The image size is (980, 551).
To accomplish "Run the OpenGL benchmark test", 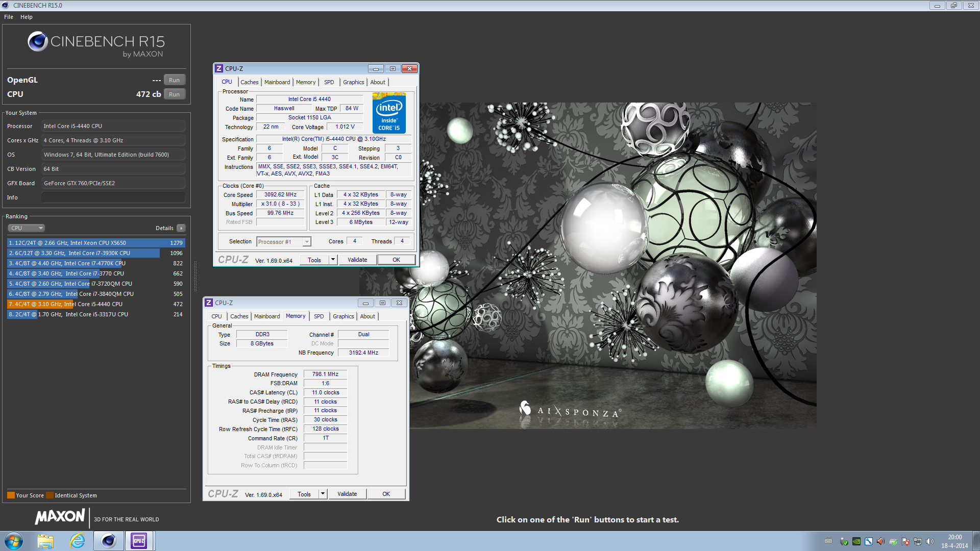I will tap(174, 80).
